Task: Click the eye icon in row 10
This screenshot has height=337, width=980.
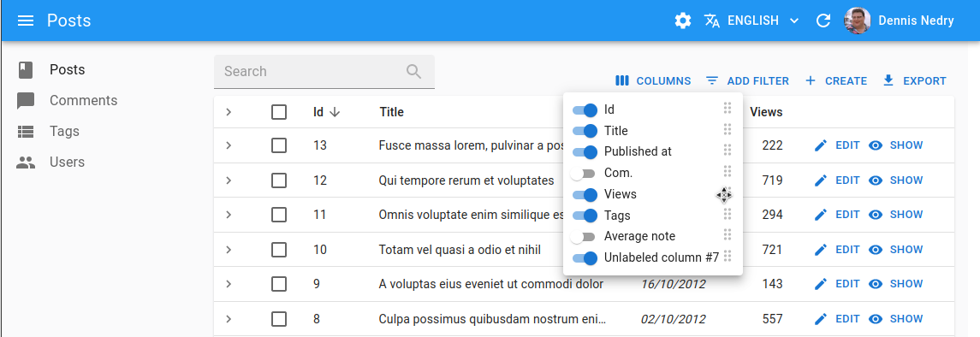Action: (876, 250)
